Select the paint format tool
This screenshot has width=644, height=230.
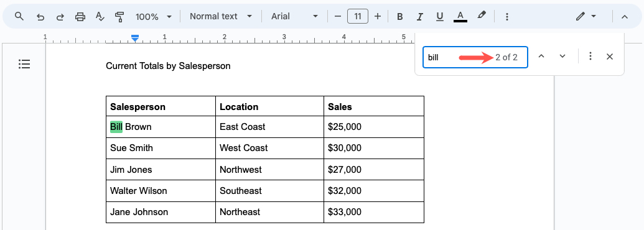click(119, 17)
